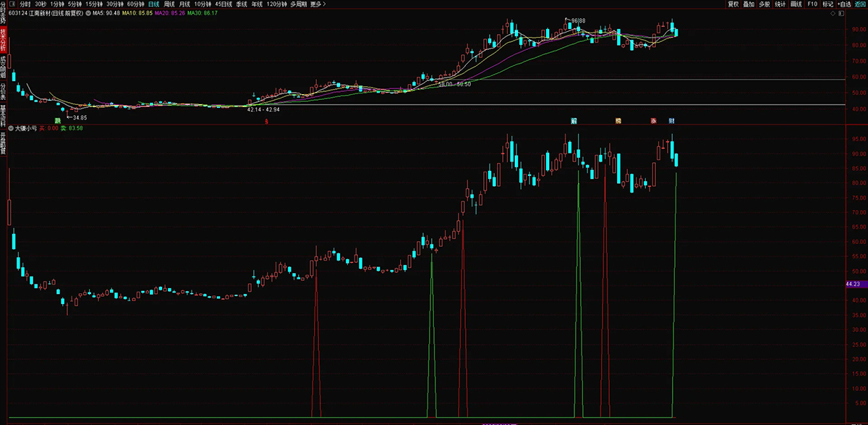Click the red S marker below the main chart
The image size is (868, 425).
[266, 122]
